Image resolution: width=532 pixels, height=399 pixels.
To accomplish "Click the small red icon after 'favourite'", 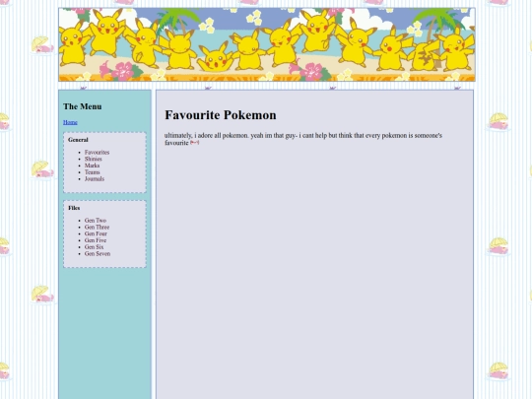I will 195,143.
